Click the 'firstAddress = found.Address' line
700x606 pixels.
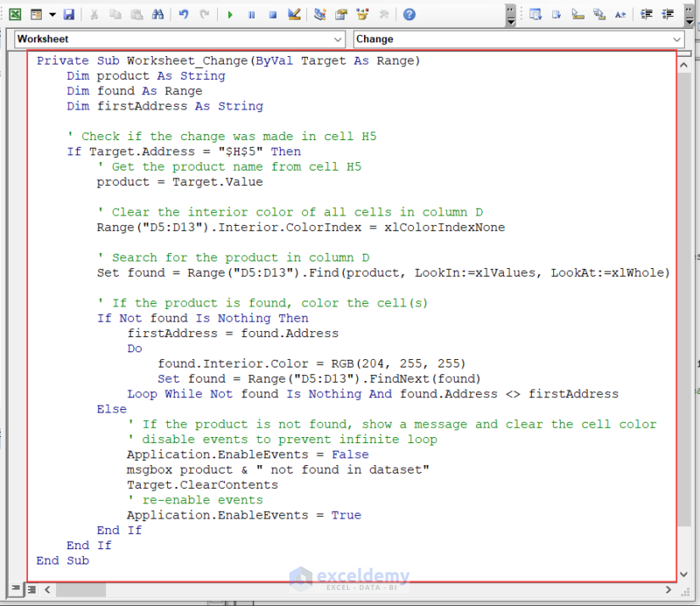click(232, 334)
